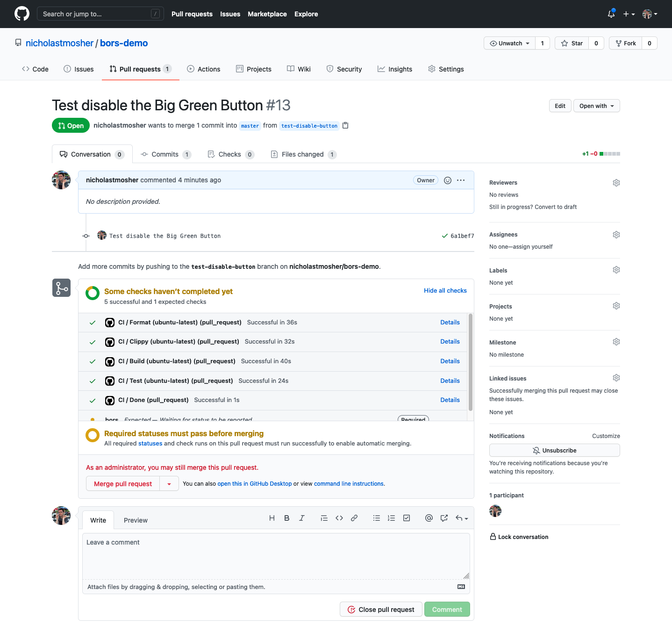Switch to the Preview tab in the comment box
The height and width of the screenshot is (625, 672).
click(136, 520)
